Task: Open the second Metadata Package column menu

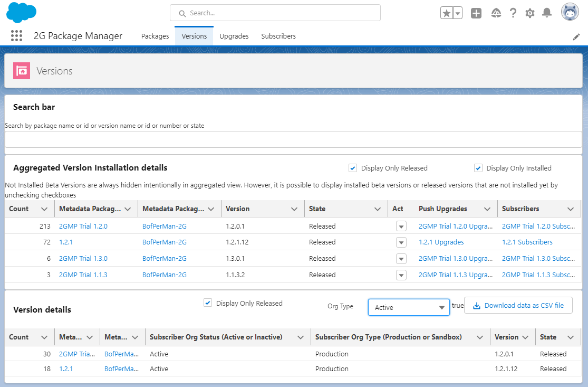Action: 211,209
